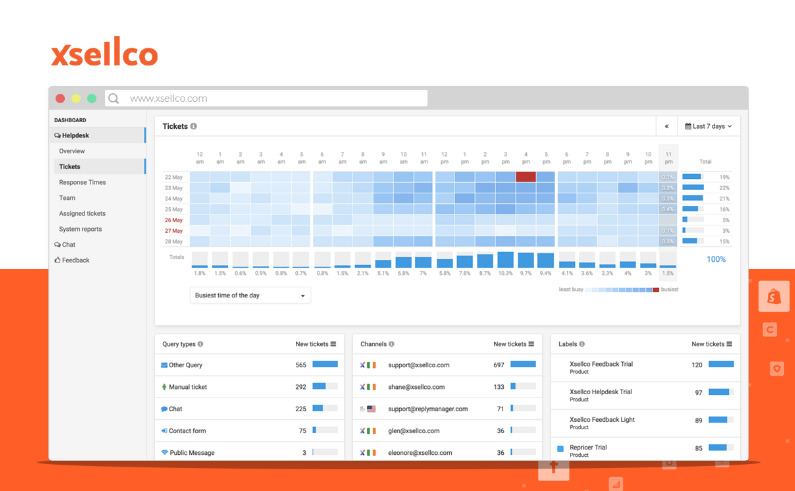The height and width of the screenshot is (491, 795).
Task: Click the flag icon beside support@xsellco.com
Action: pos(371,365)
